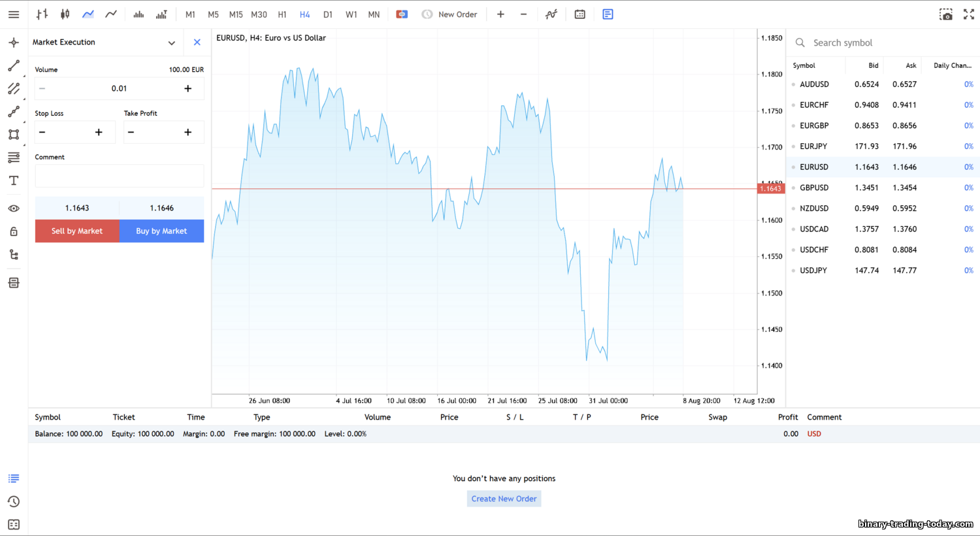
Task: Expand the Market Execution order type dropdown
Action: (171, 43)
